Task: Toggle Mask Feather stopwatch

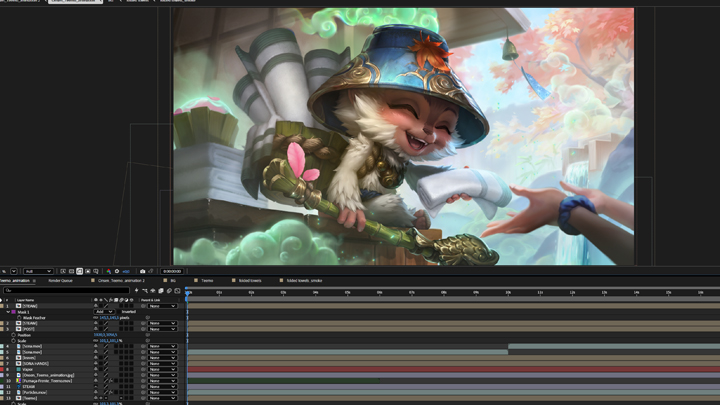Action: click(19, 317)
